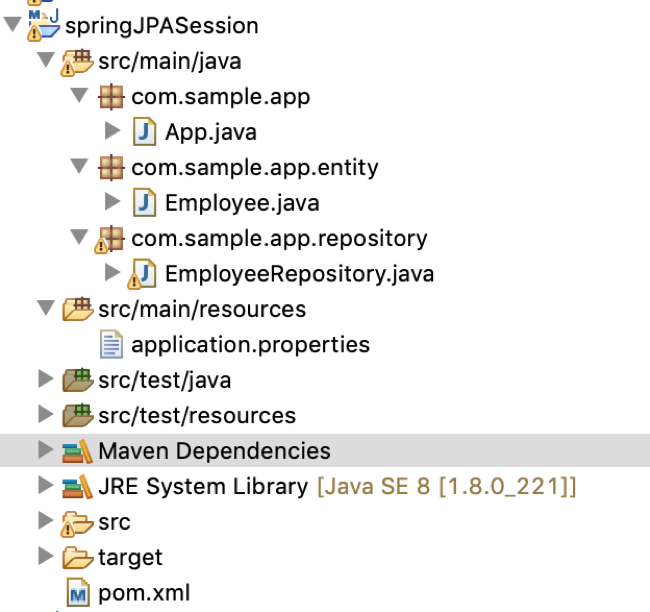
Task: Click the JRE System Library icon
Action: tap(77, 486)
